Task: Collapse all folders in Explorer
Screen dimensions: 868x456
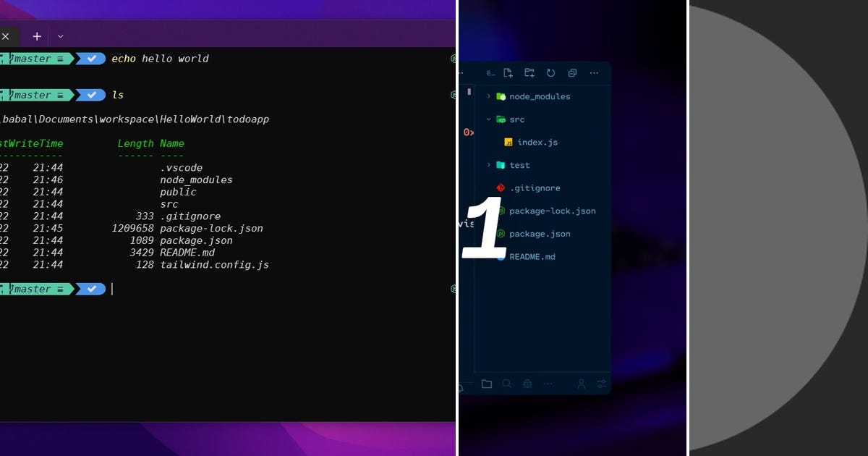Action: (x=572, y=73)
